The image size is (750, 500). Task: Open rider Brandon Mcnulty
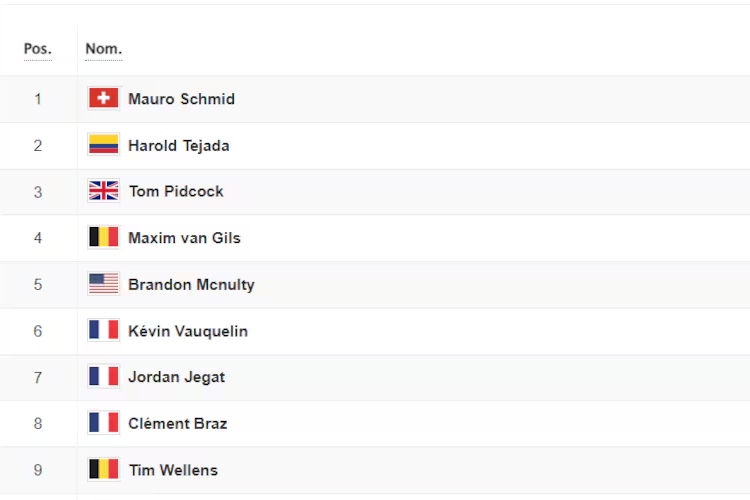(191, 285)
